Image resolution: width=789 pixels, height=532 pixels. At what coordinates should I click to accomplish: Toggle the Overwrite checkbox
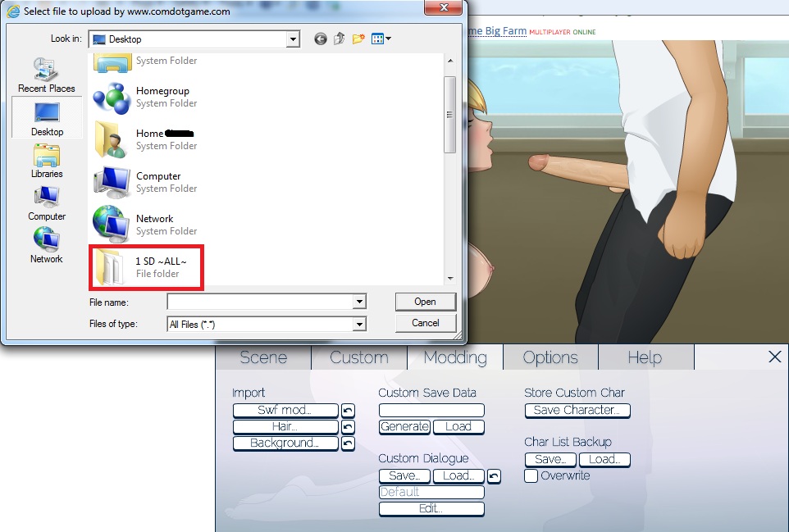(531, 475)
